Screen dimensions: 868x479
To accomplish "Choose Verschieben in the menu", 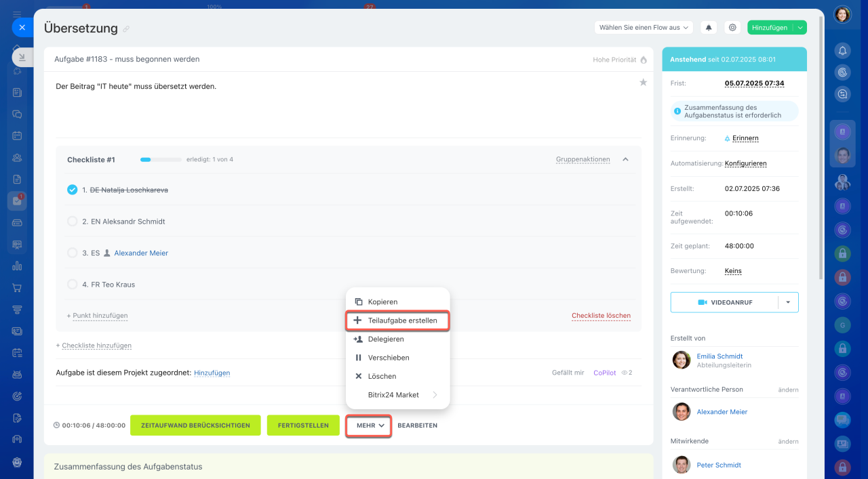I will [x=397, y=358].
